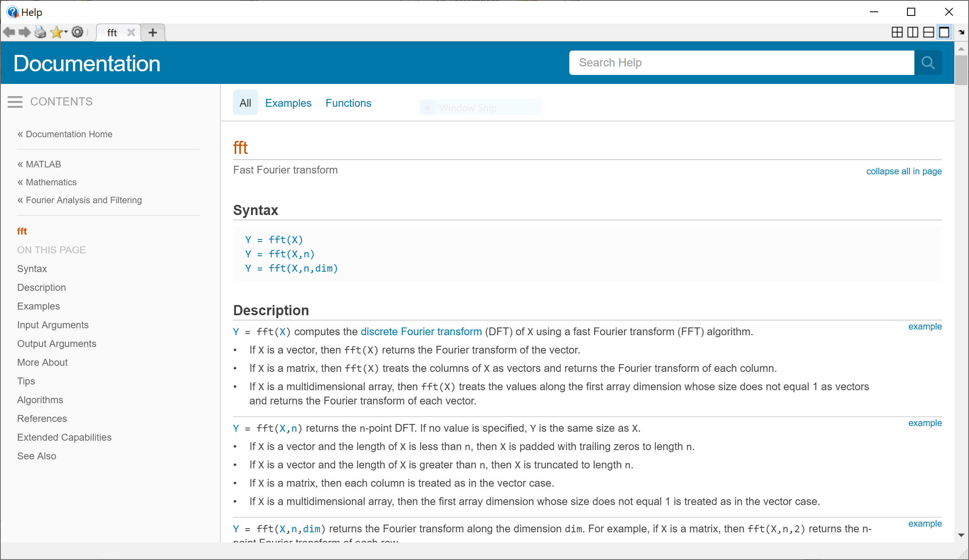
Task: Expand the CONTENTS sidebar panel
Action: coord(15,101)
